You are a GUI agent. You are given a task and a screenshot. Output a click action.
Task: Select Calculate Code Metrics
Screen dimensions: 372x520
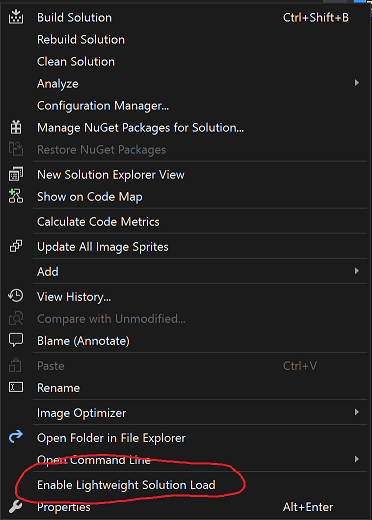(x=98, y=221)
